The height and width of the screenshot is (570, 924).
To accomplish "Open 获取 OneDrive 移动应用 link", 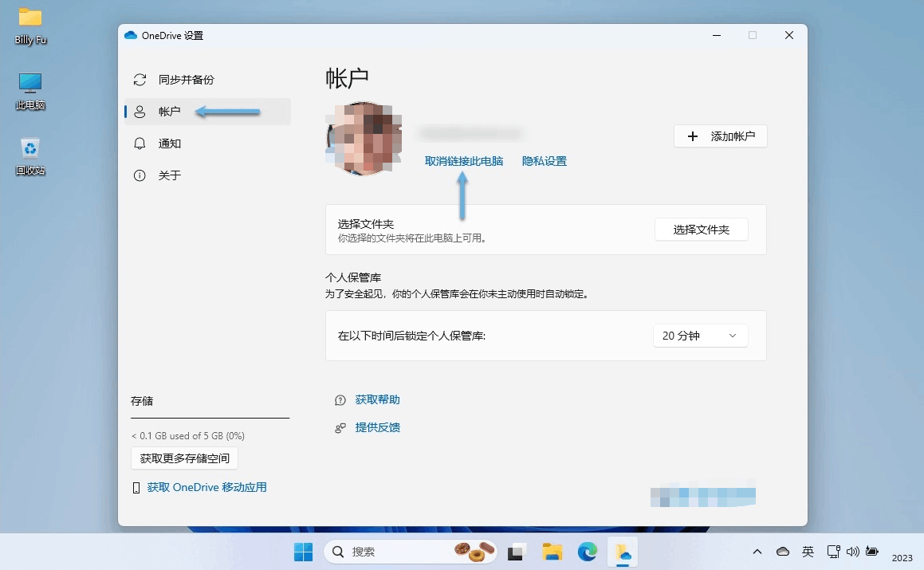I will (206, 487).
